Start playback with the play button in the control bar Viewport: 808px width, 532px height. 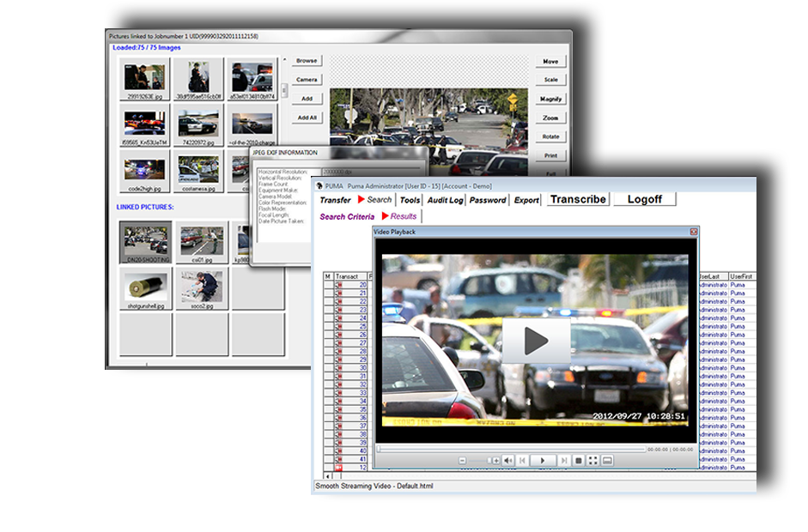click(x=543, y=461)
